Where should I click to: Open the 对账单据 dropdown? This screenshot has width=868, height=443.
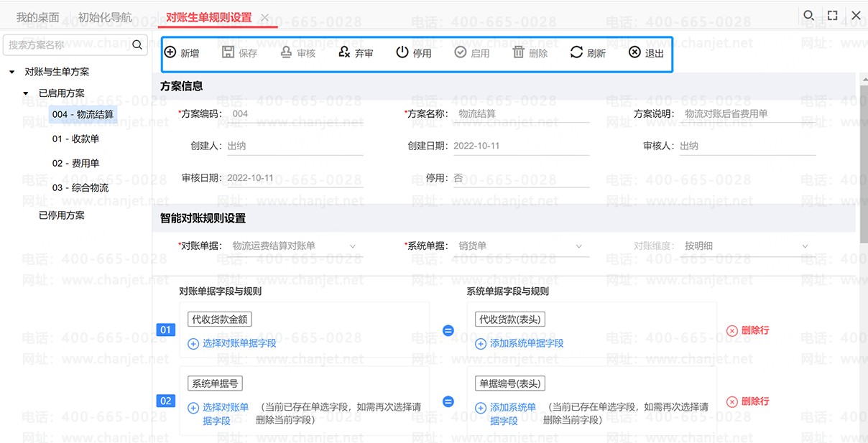point(353,246)
